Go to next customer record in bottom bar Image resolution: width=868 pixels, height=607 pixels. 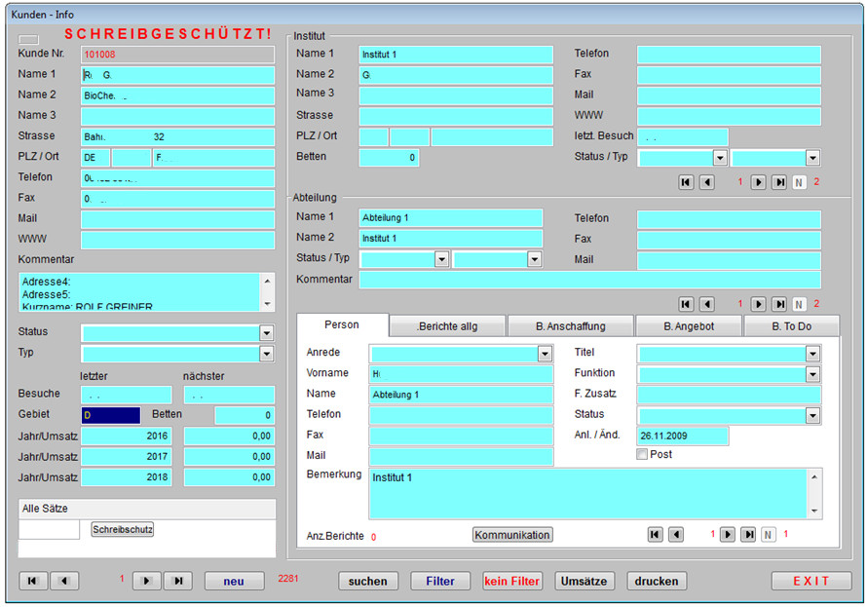click(147, 581)
